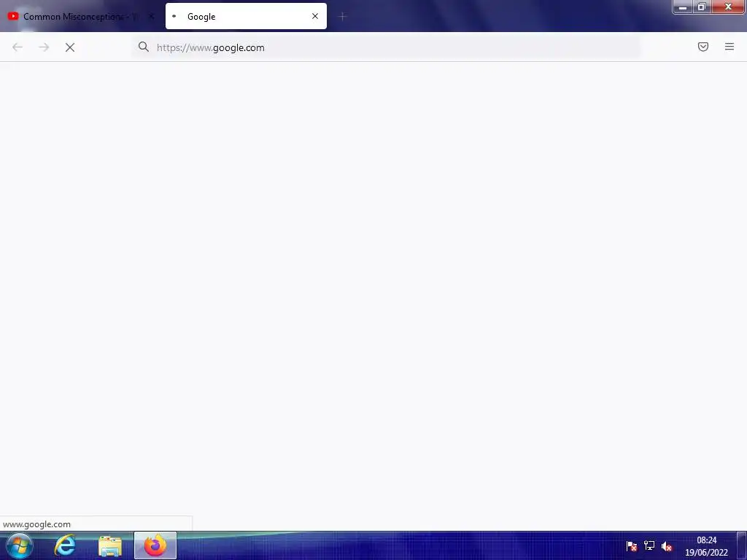This screenshot has width=747, height=560.
Task: Click the YouTube favicon on first tab
Action: (13, 16)
